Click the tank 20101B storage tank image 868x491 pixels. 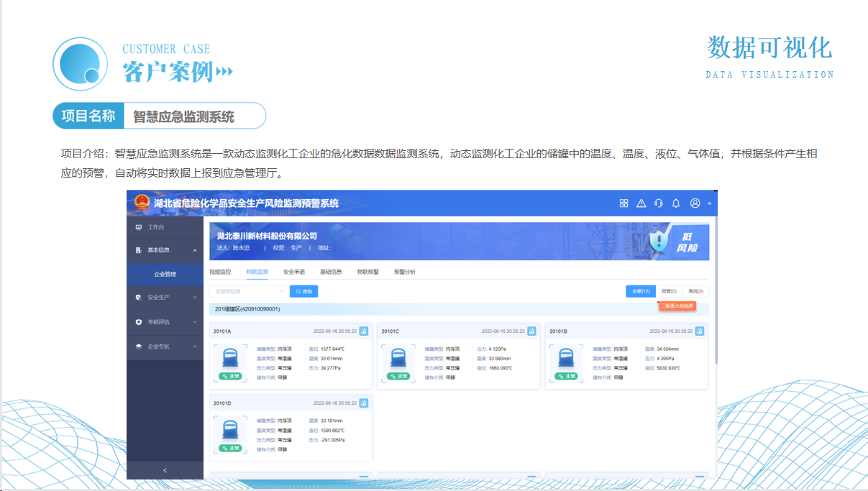[x=566, y=359]
